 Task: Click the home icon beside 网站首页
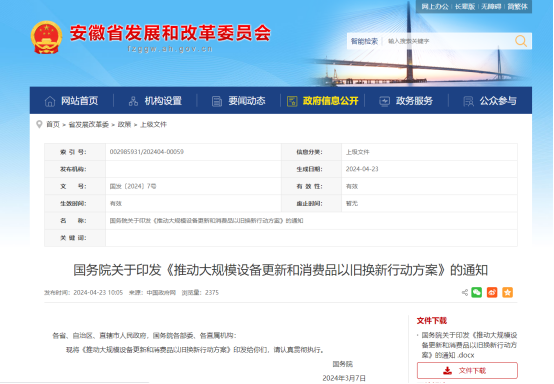pyautogui.click(x=50, y=101)
